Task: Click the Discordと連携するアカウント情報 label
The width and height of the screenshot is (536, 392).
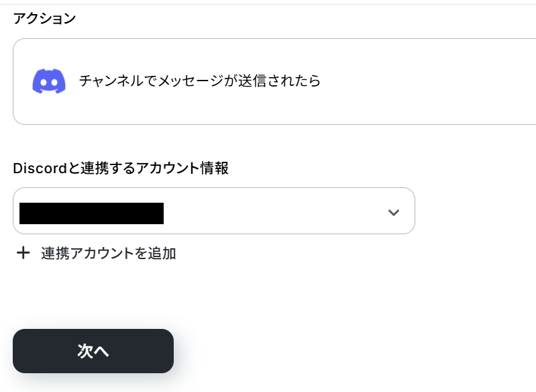Action: pyautogui.click(x=121, y=168)
